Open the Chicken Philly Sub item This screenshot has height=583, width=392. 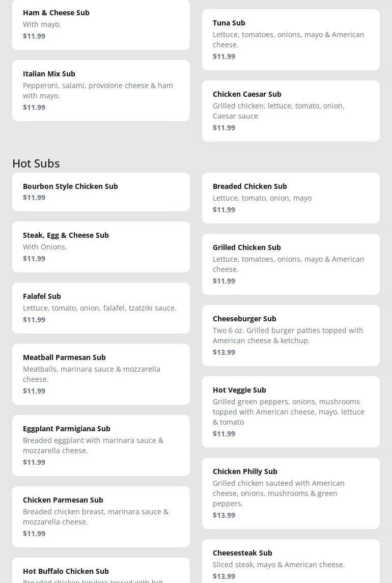point(291,493)
